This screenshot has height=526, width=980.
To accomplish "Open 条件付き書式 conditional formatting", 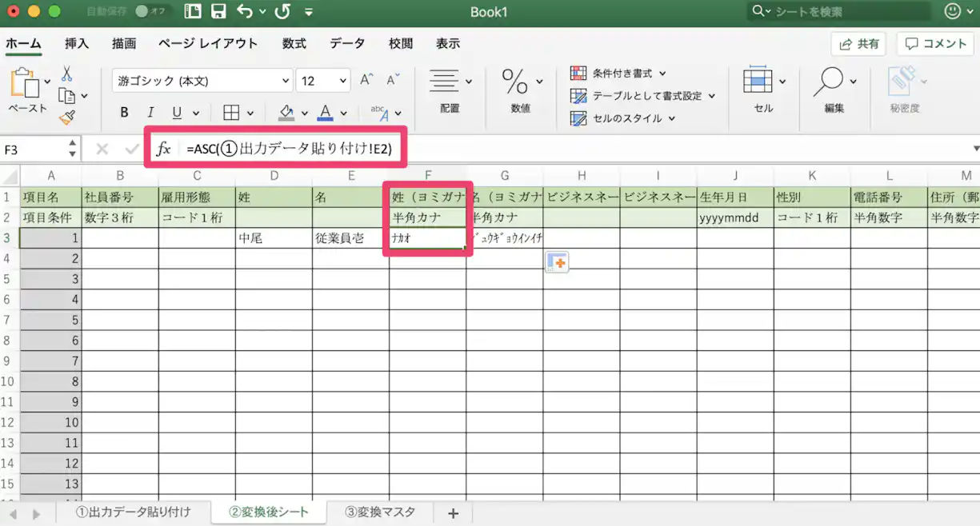I will coord(622,73).
